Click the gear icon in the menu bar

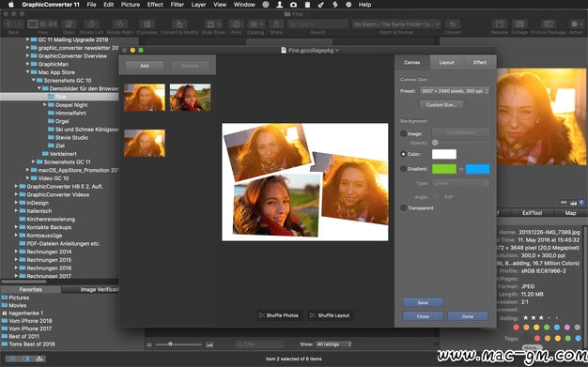coord(348,5)
